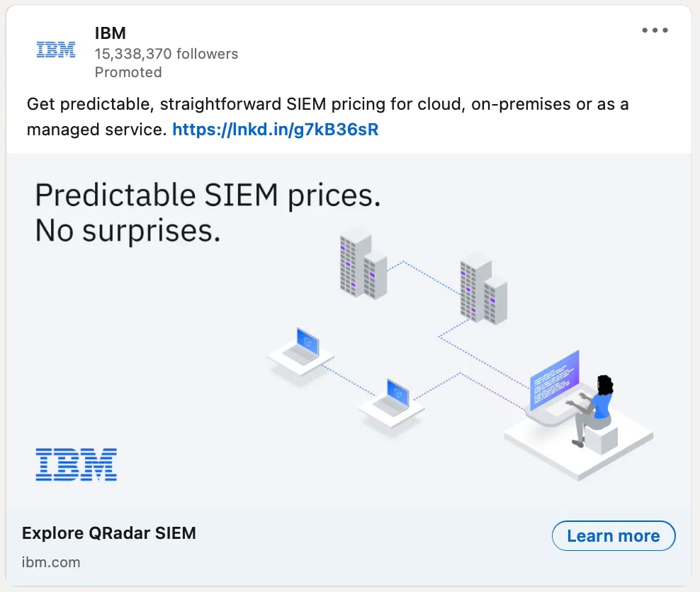This screenshot has width=700, height=592.
Task: Click the Predictable SIEM prices headline image text
Action: coord(208,195)
